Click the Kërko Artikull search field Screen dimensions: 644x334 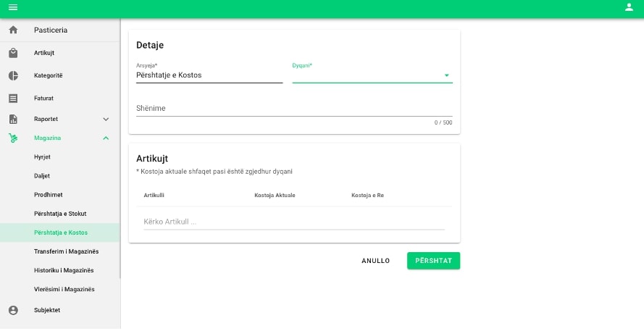293,222
